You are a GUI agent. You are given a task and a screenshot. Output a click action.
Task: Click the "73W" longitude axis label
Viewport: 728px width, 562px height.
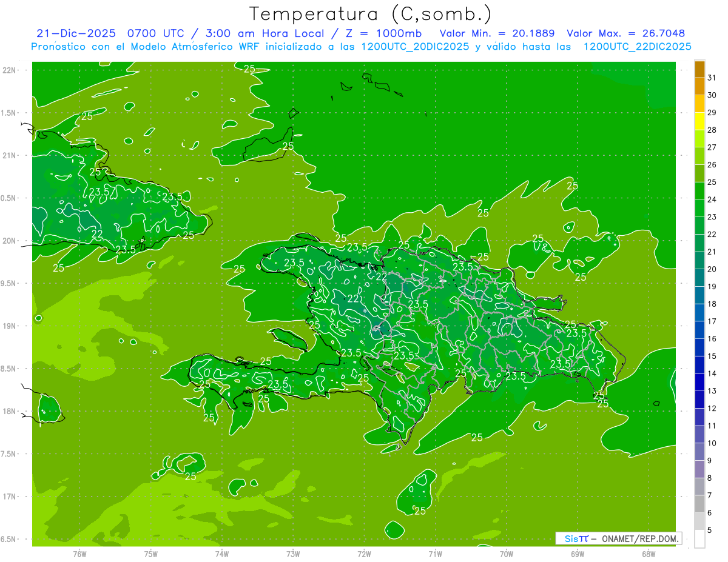pyautogui.click(x=293, y=554)
